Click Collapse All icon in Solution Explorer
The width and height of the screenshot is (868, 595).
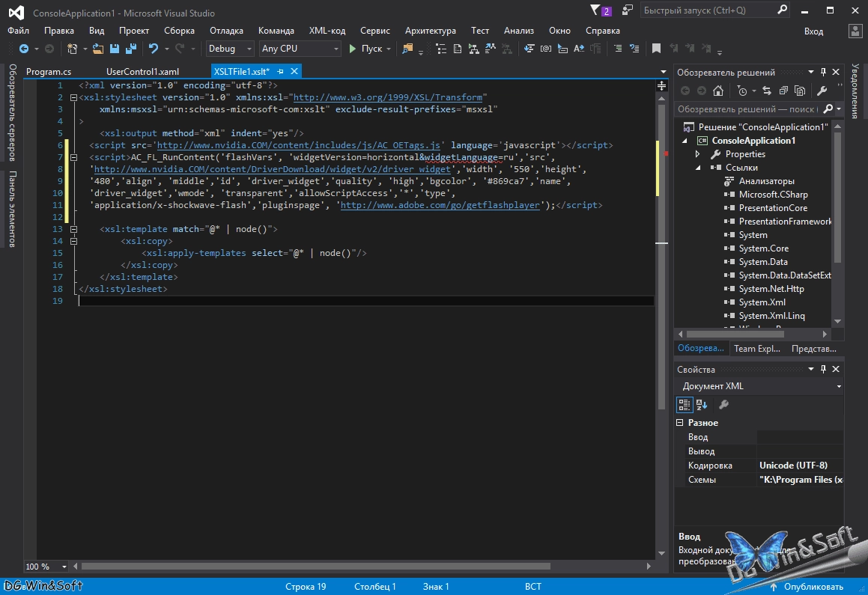[783, 91]
